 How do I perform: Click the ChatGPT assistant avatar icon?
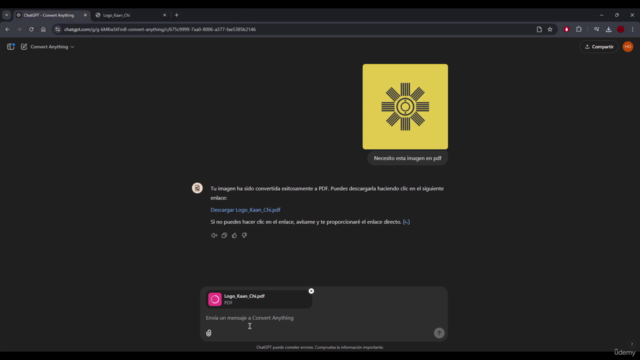coord(197,188)
